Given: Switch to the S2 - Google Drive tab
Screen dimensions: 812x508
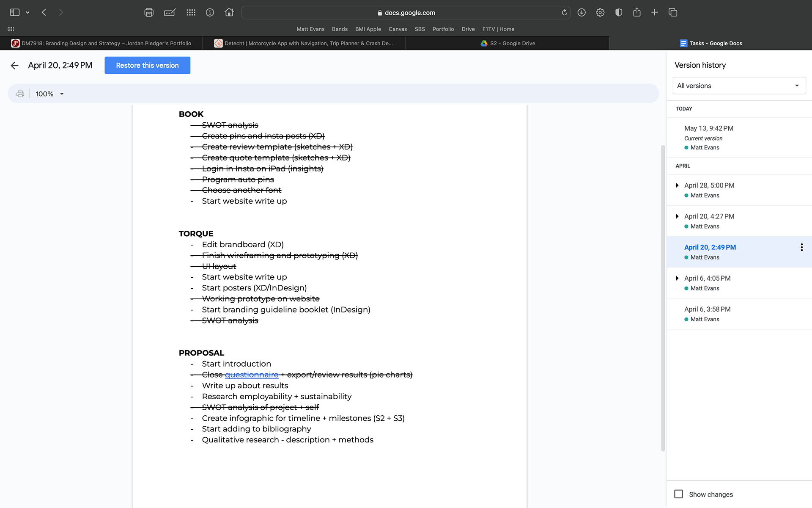Looking at the screenshot, I should [x=507, y=43].
